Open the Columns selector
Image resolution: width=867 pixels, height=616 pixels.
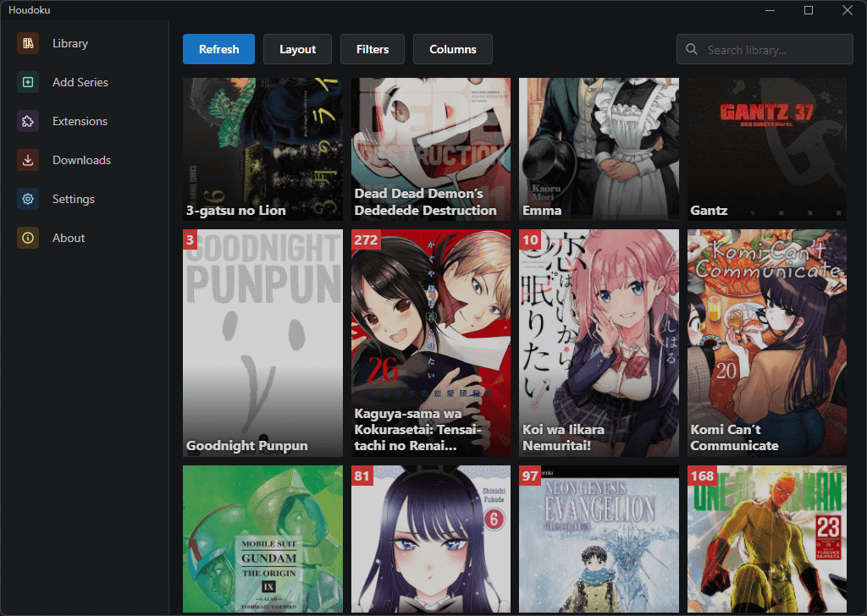452,49
